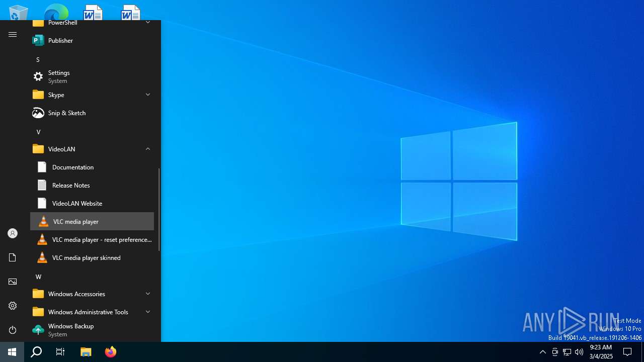Open the Start menu hamburger expand button
Screen dimensions: 644x362
pos(13,34)
